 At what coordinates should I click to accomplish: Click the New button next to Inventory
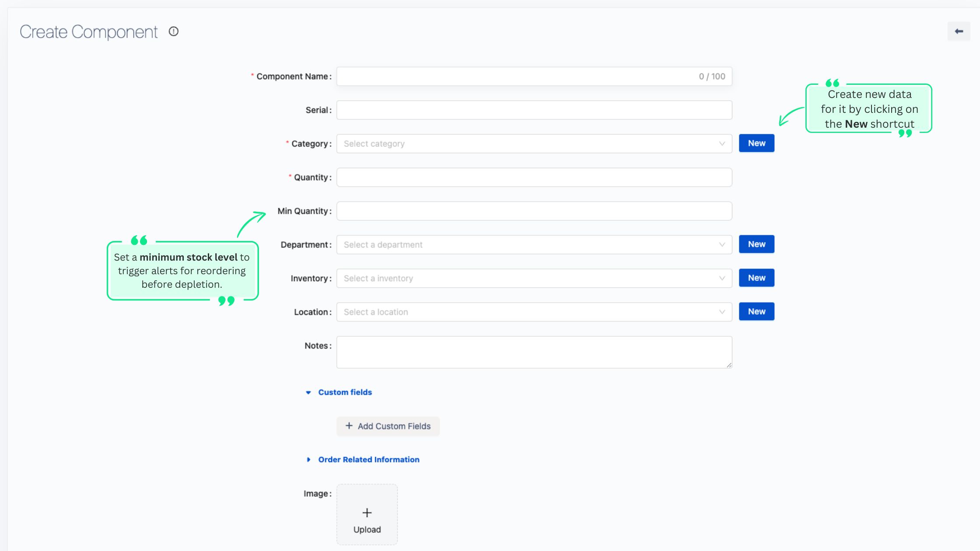756,277
